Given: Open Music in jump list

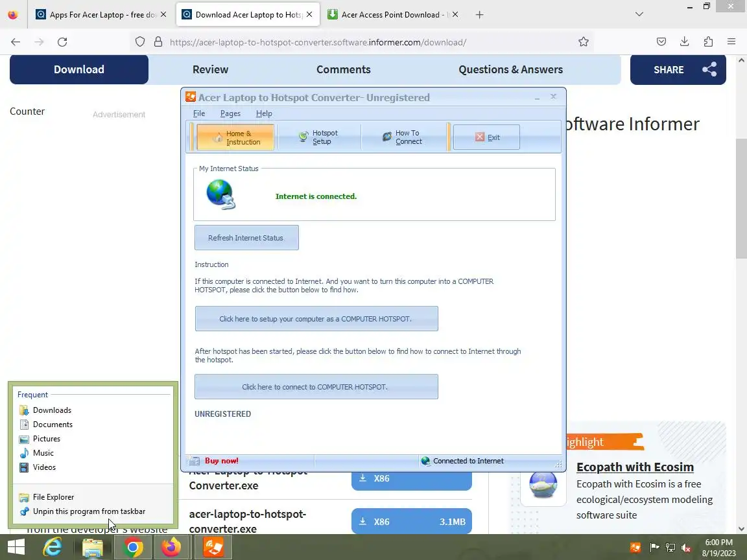Looking at the screenshot, I should (x=93, y=453).
